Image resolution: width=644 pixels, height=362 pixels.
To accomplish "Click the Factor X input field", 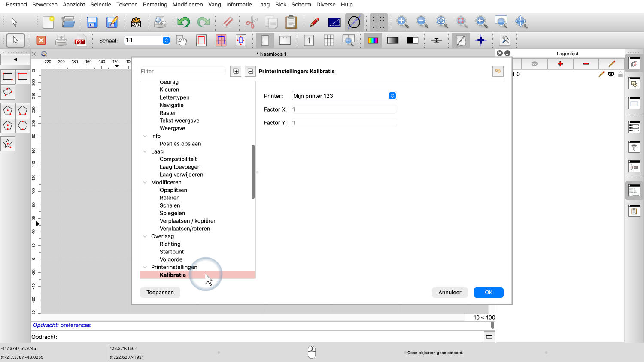I will [x=344, y=109].
